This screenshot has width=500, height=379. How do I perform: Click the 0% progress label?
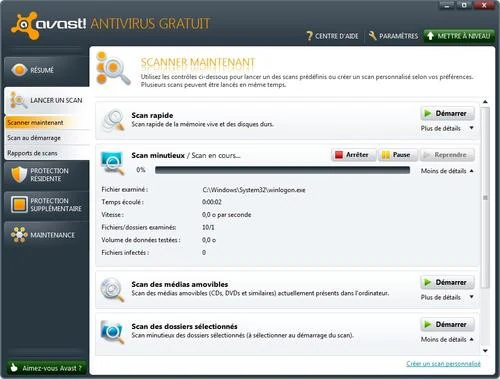[x=141, y=170]
